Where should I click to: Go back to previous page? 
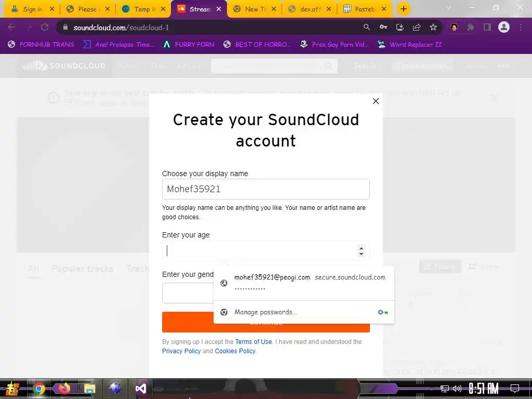point(11,27)
